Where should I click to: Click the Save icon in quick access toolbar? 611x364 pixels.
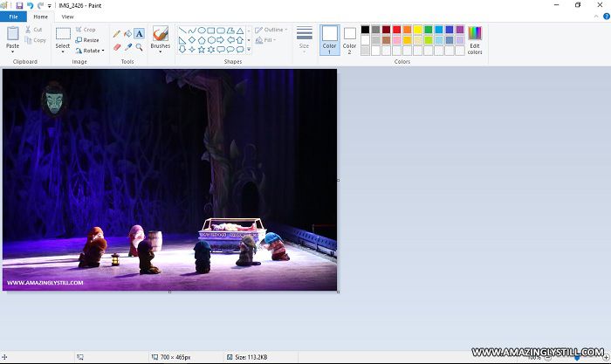pos(19,5)
